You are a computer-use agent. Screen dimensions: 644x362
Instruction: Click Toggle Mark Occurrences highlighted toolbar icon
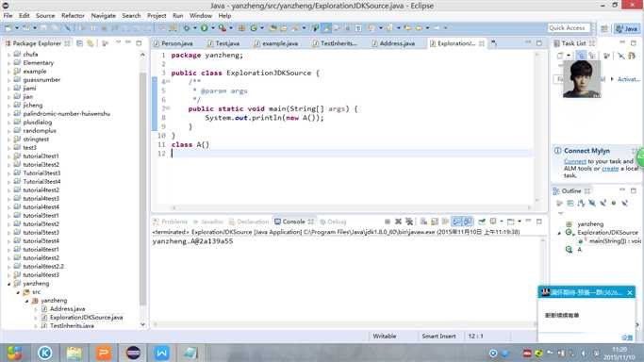tap(327, 28)
